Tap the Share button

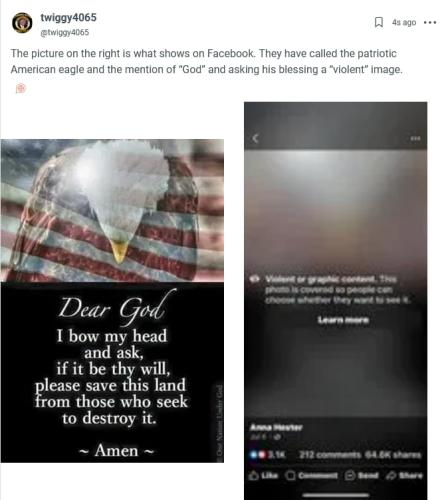tap(404, 475)
